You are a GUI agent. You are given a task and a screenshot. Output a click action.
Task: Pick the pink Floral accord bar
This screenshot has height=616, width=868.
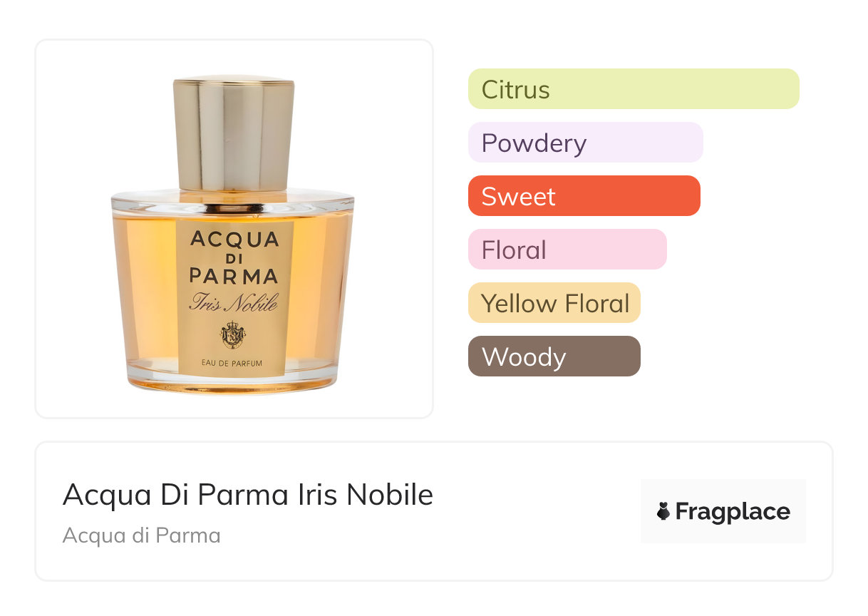click(x=567, y=250)
